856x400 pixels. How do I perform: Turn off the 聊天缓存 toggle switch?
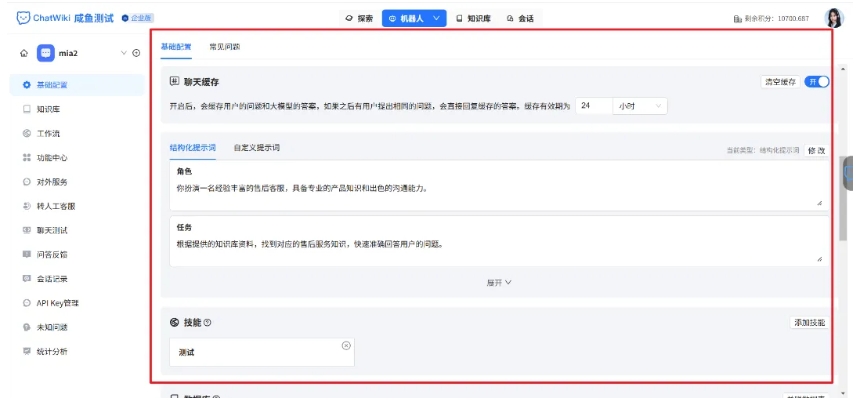click(x=817, y=82)
